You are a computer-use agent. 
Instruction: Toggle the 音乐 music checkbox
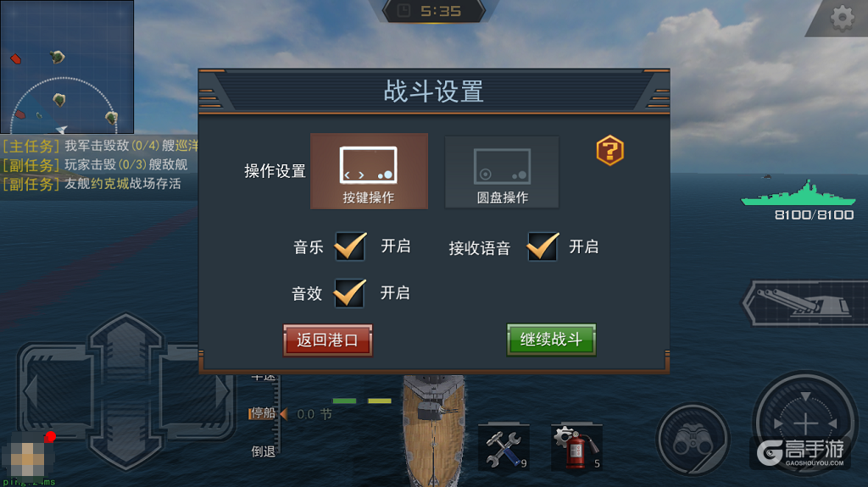350,246
